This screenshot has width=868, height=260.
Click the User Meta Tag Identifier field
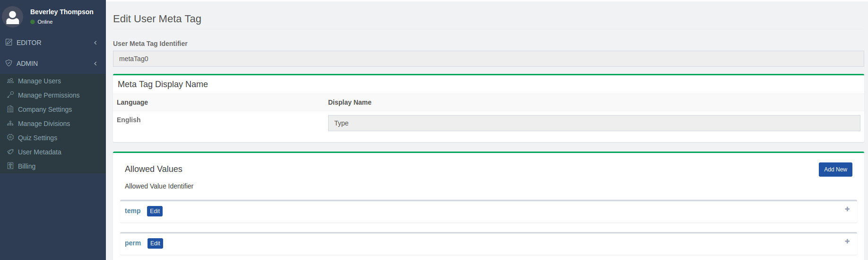488,59
